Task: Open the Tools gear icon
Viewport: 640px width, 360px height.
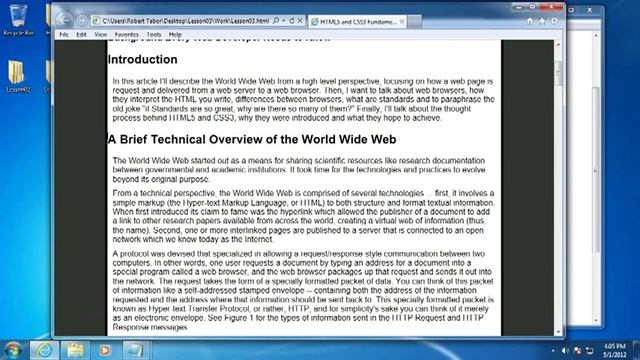Action: coord(554,20)
